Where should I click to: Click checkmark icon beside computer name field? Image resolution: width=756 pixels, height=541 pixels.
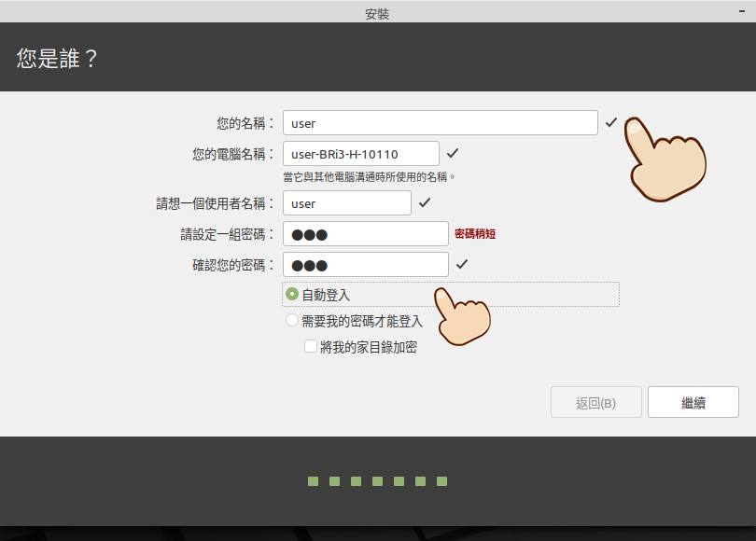(453, 153)
